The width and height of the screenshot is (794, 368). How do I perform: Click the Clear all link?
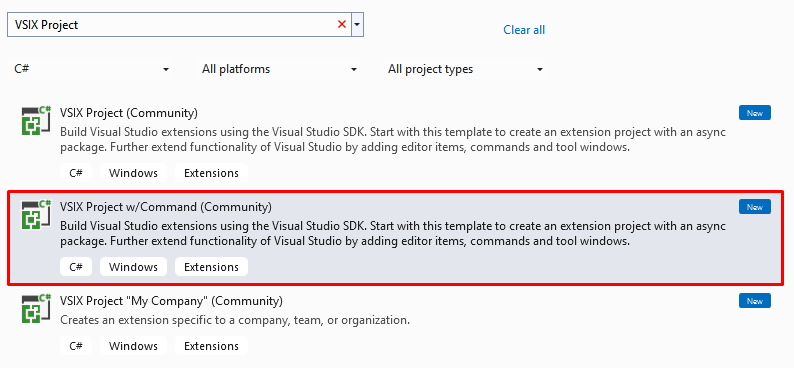[524, 30]
